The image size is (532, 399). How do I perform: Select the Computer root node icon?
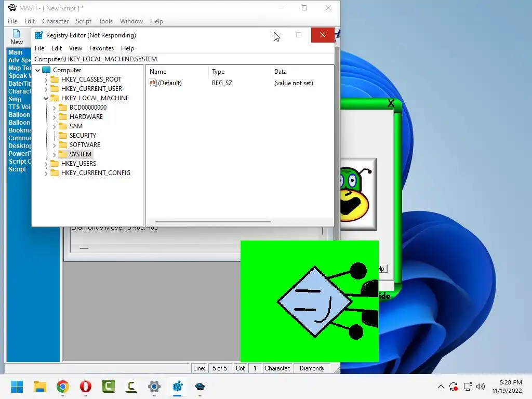point(46,70)
